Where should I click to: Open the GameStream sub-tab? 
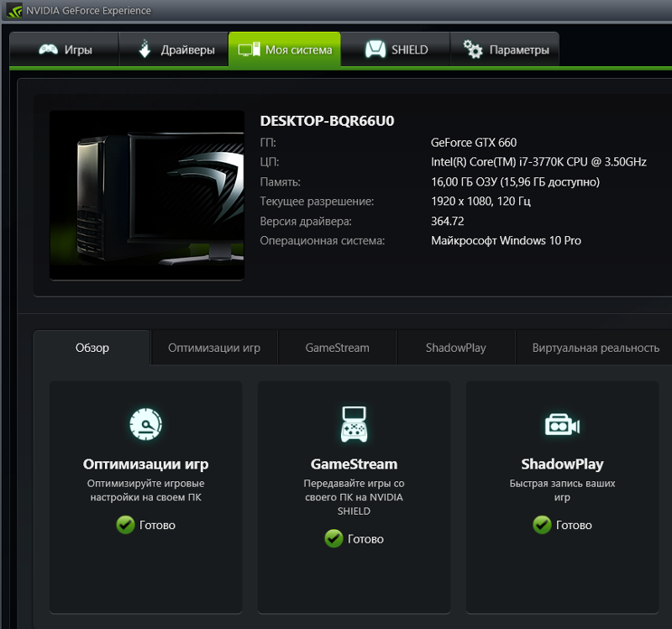(338, 348)
